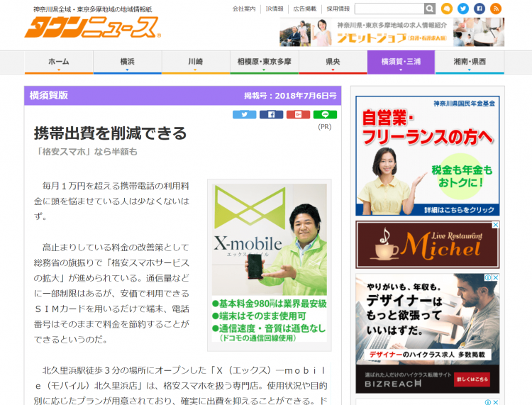The width and height of the screenshot is (532, 405).
Task: Open the 川崎 navigation tab
Action: tap(196, 62)
